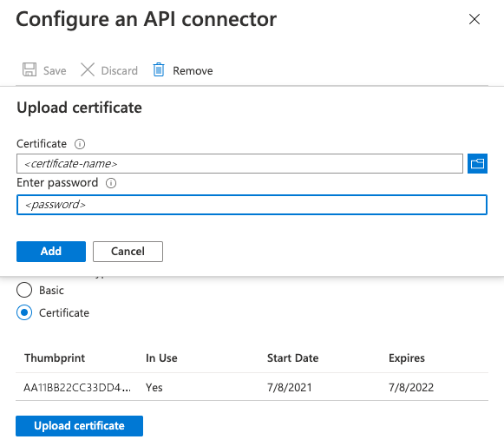
Task: Click the Save floppy disk icon
Action: [x=29, y=69]
